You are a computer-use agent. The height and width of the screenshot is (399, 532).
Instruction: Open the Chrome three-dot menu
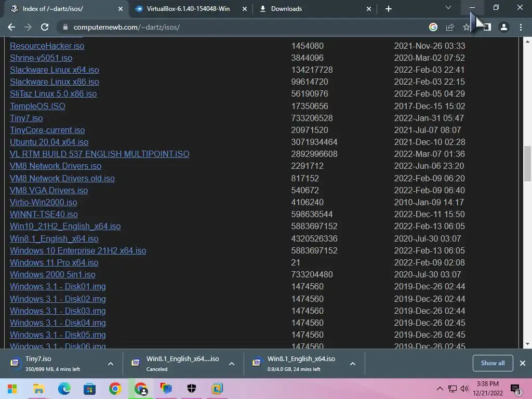pyautogui.click(x=521, y=27)
